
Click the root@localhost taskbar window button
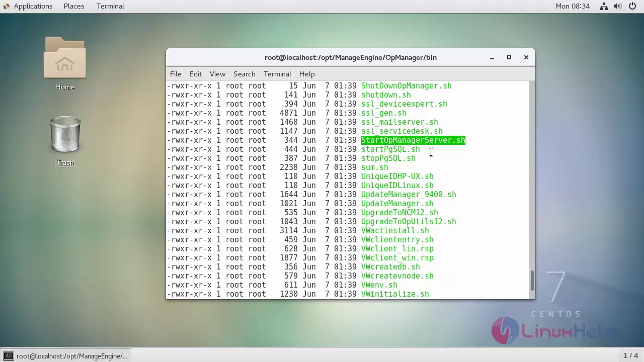point(66,356)
